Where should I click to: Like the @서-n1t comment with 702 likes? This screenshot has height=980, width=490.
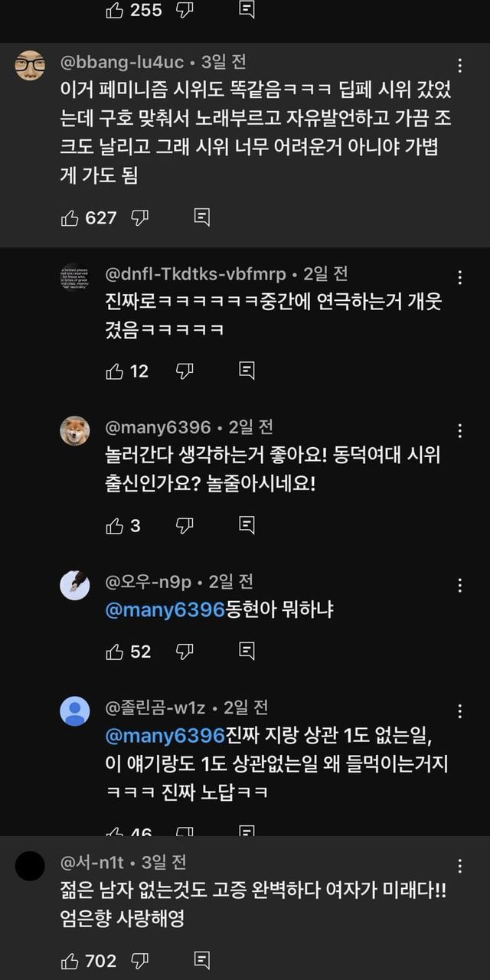pos(70,960)
